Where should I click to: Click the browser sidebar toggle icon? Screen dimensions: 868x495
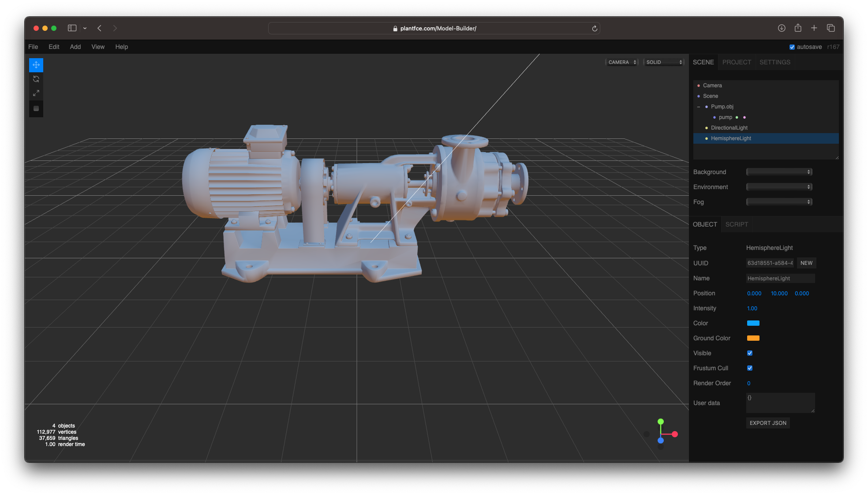pos(72,28)
